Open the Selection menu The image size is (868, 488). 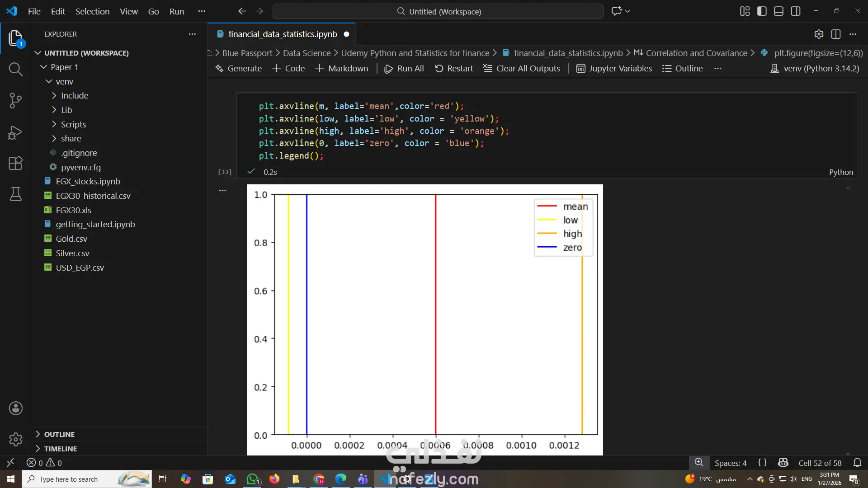coord(92,11)
